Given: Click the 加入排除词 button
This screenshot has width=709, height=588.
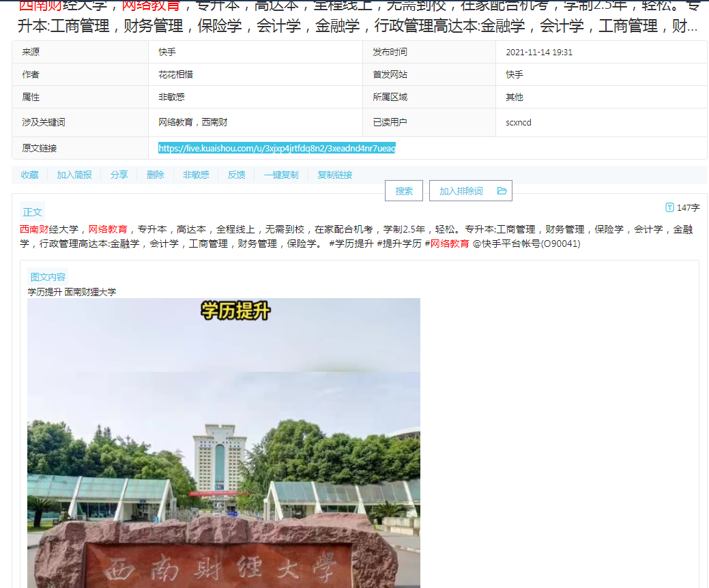Looking at the screenshot, I should [x=461, y=191].
